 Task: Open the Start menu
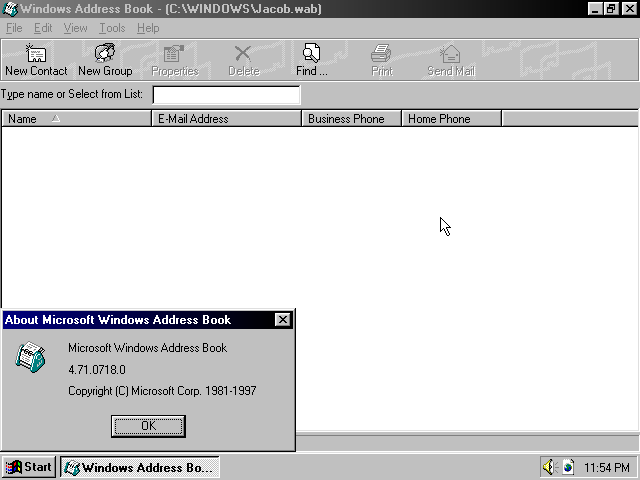pos(29,467)
